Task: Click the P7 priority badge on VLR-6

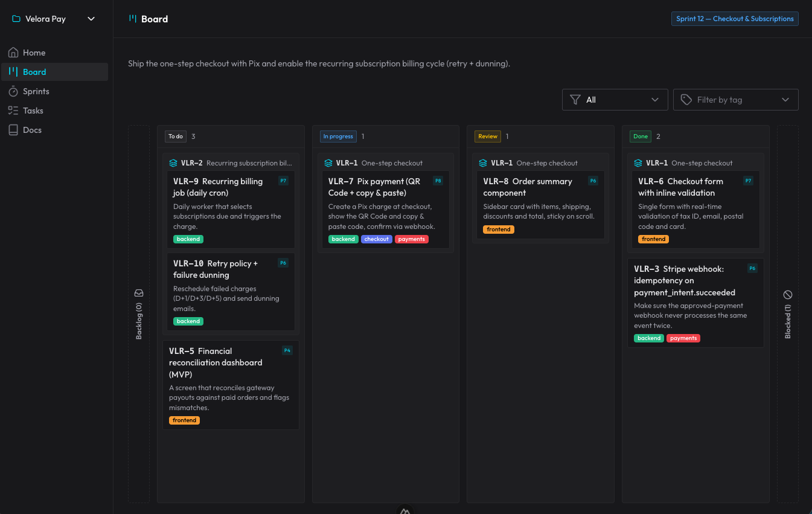Action: 749,181
